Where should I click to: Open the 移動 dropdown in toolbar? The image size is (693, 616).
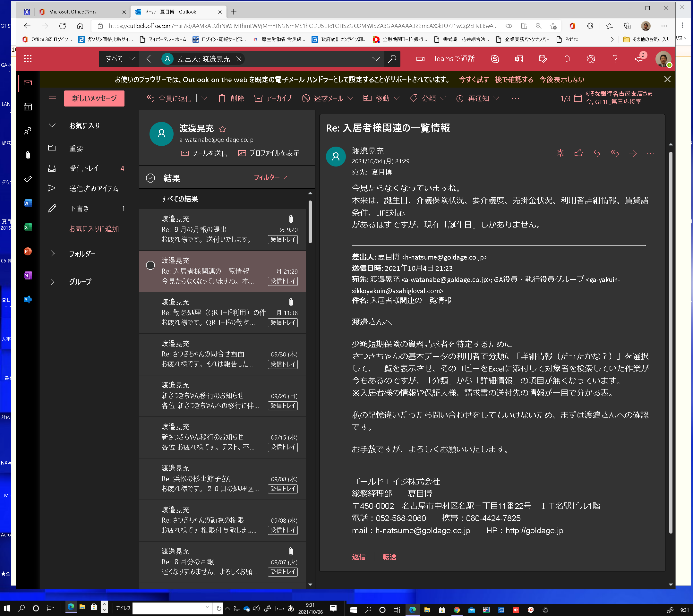click(x=381, y=98)
